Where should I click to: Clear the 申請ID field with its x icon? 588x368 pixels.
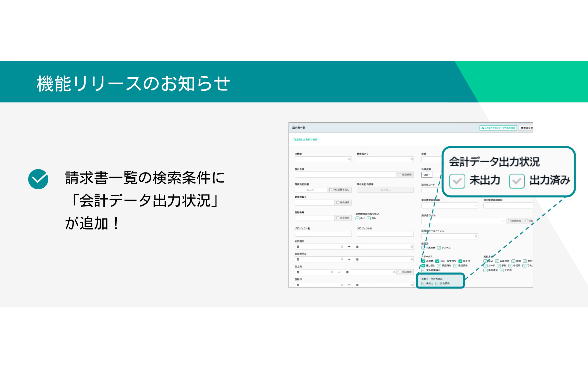[x=349, y=159]
